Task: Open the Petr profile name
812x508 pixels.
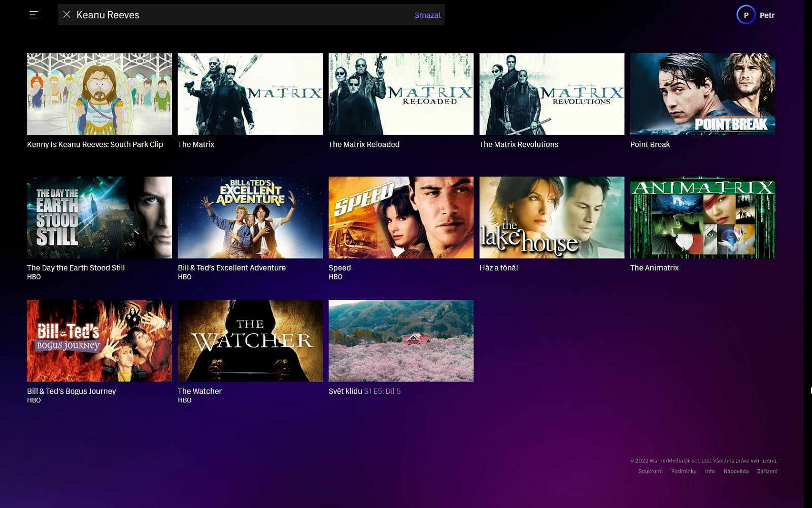Action: click(x=767, y=15)
